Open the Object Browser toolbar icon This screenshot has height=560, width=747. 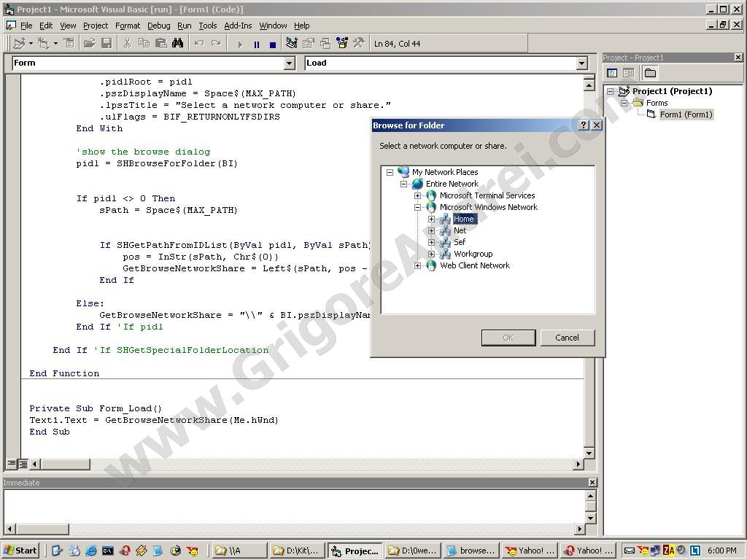342,43
